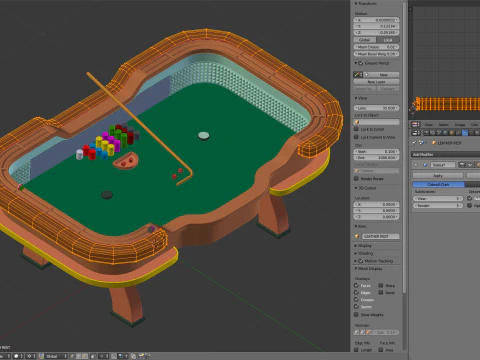Open the pivot point selector icon
The height and width of the screenshot is (360, 480).
click(x=31, y=356)
